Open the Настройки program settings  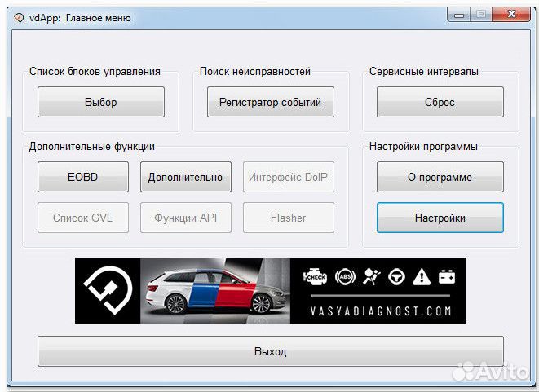(x=440, y=218)
